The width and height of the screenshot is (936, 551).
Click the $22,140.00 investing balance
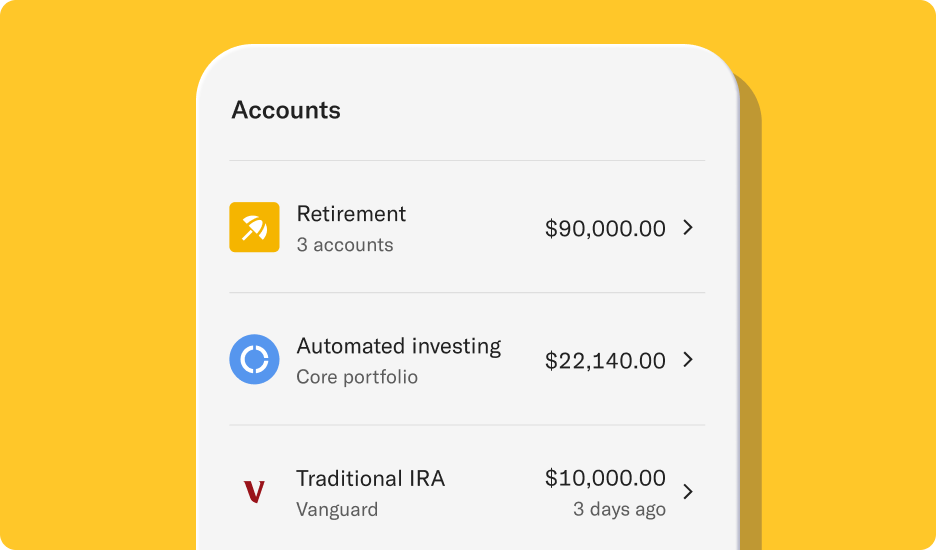605,360
